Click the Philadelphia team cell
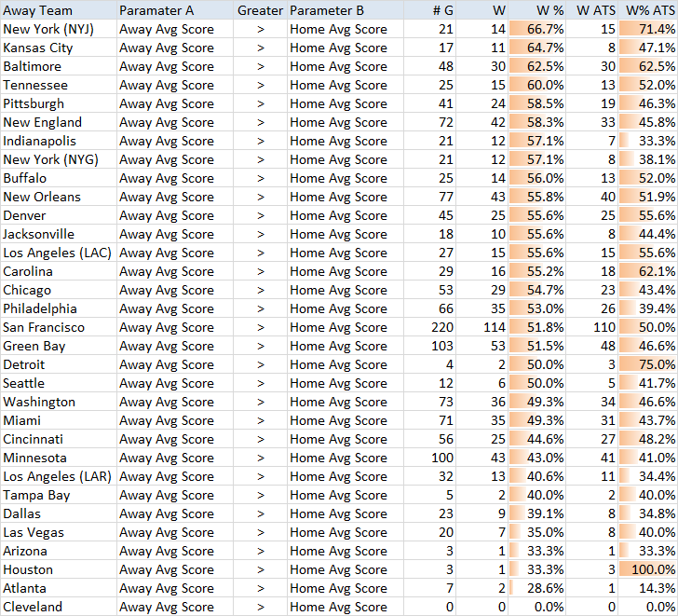This screenshot has width=678, height=616. click(59, 308)
